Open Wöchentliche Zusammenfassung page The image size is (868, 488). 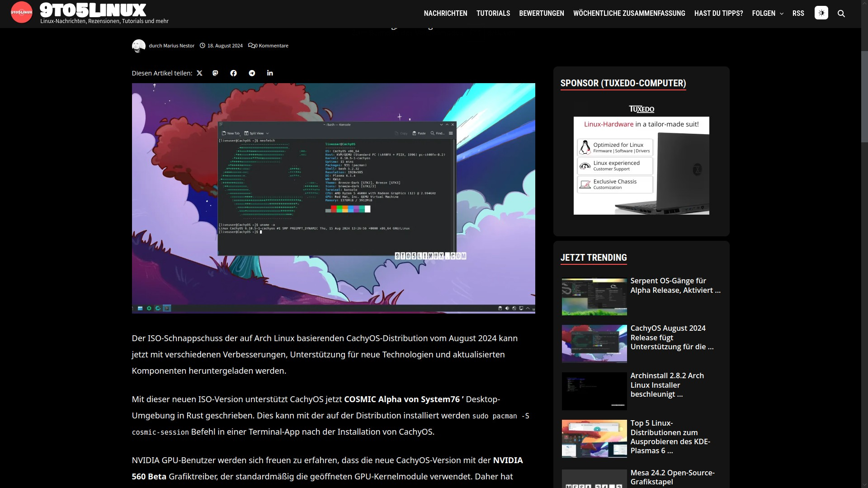tap(629, 14)
